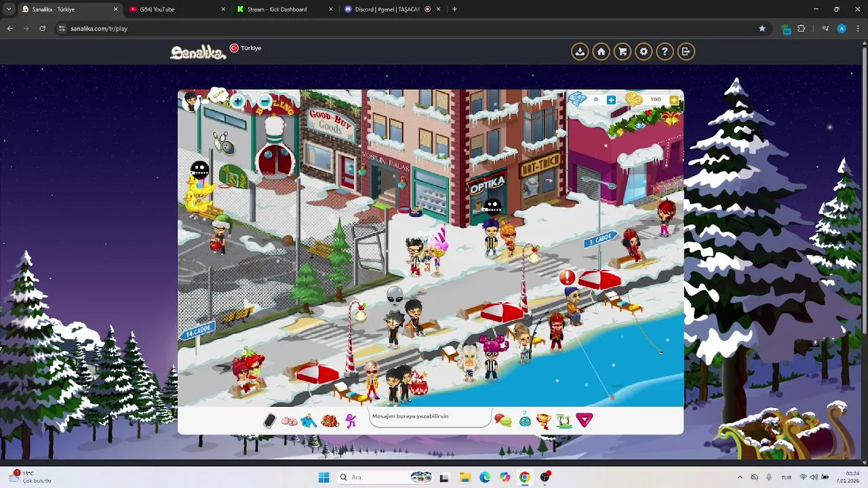Open the phone icon in game toolbar

[269, 421]
